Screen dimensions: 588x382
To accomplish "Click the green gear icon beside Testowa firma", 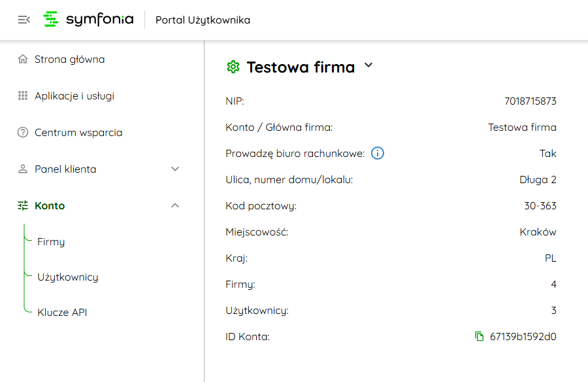I will [233, 67].
